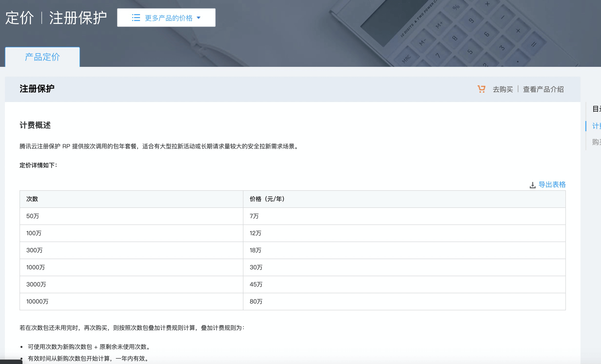The image size is (601, 364).
Task: Click the 50万 table row cell
Action: pos(33,216)
